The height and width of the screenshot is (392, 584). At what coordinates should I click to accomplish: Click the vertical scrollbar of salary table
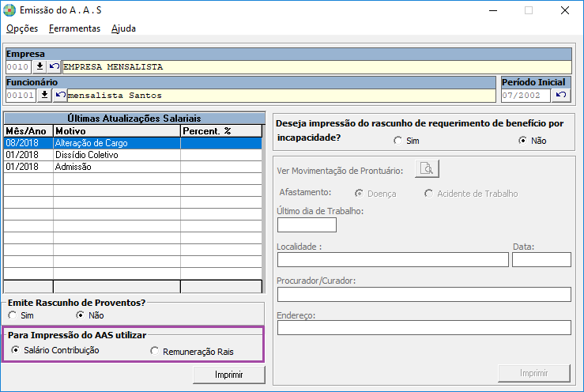(x=264, y=209)
